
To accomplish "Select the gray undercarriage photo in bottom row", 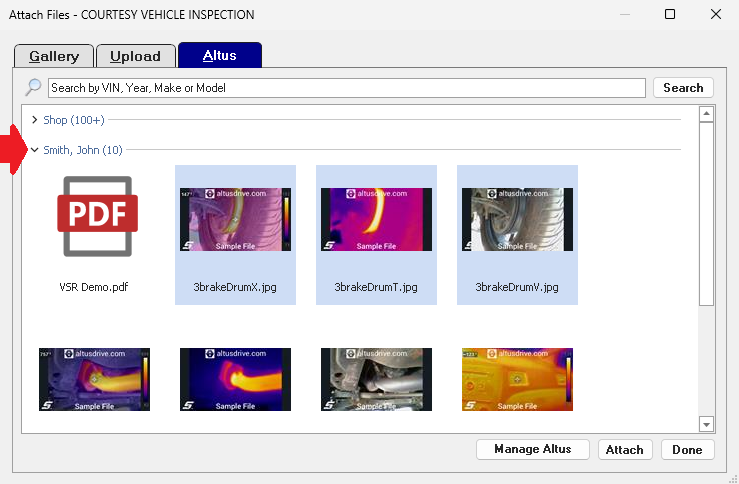I will pos(376,379).
